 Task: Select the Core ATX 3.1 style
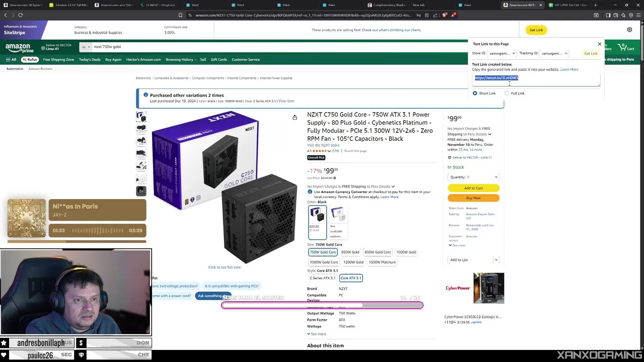click(351, 278)
